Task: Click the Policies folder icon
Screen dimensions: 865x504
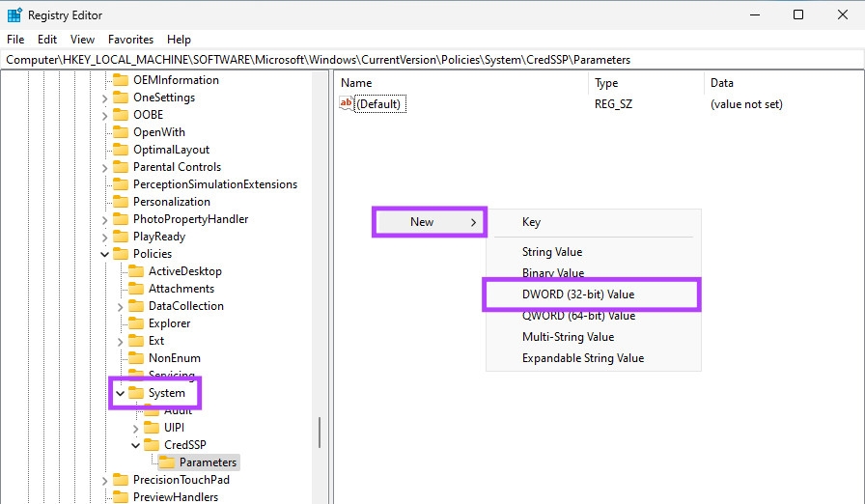Action: click(121, 254)
